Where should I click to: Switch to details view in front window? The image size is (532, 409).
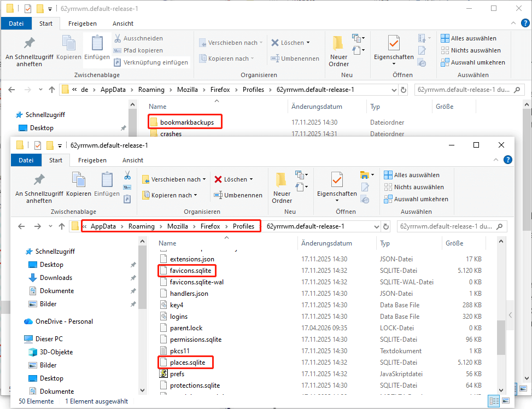494,401
